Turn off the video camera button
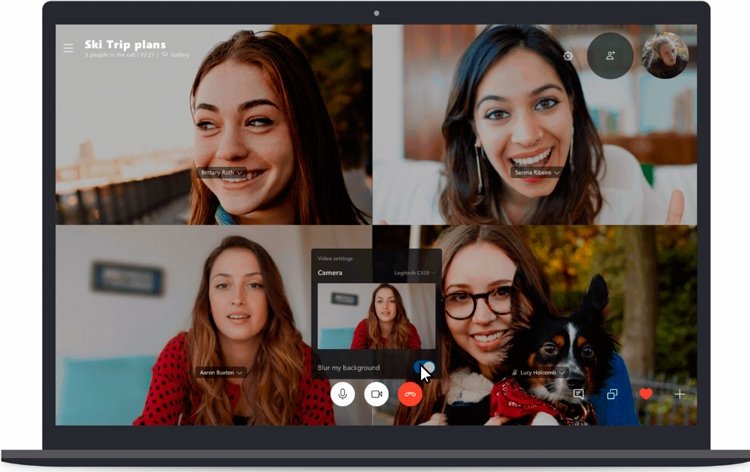 pyautogui.click(x=376, y=394)
